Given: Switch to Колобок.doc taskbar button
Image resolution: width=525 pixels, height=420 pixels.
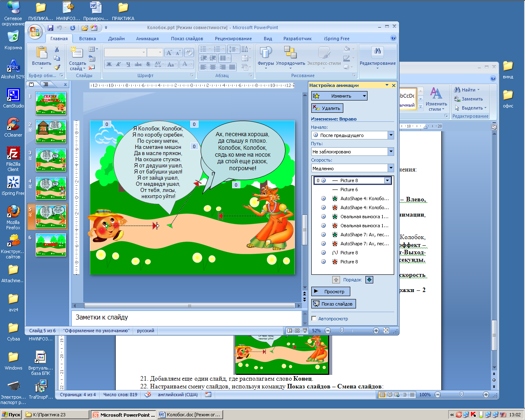Looking at the screenshot, I should coord(190,415).
